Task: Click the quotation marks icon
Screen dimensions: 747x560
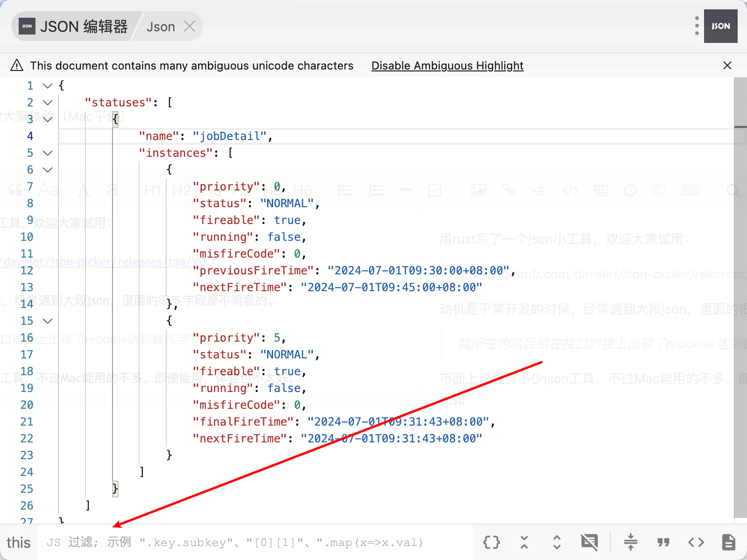Action: (663, 542)
